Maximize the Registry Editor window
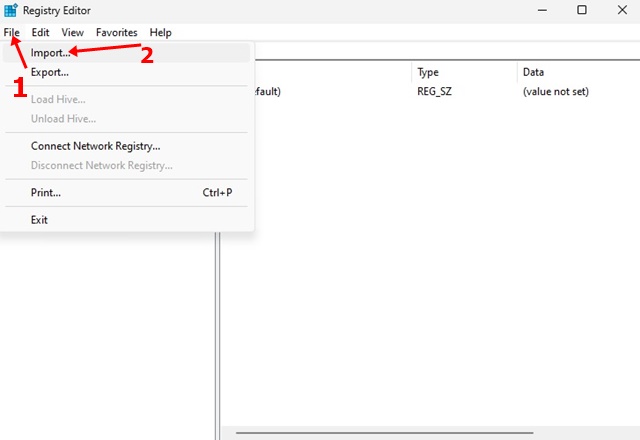This screenshot has height=440, width=640. point(582,10)
